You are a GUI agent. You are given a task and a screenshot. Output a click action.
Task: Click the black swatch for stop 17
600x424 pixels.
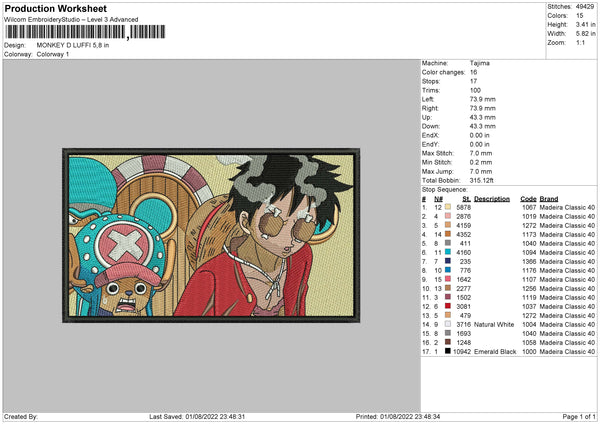pos(447,351)
